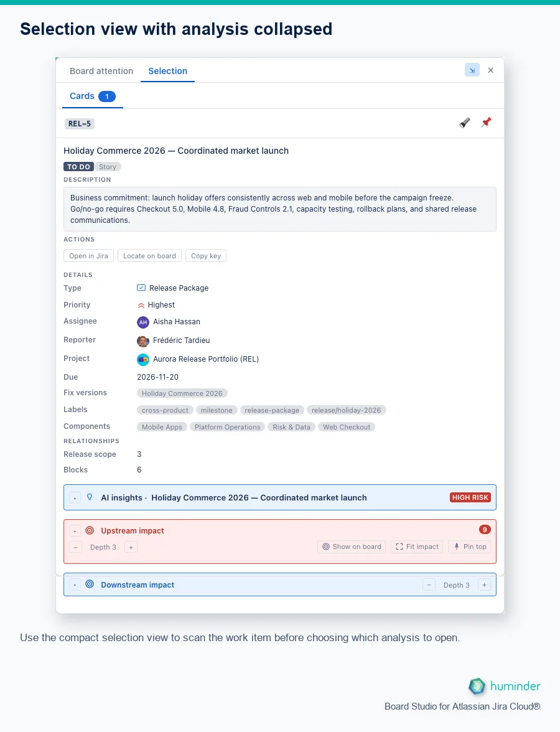Click the red pin icon for REL-5
Screen dimensions: 560x732
[x=487, y=122]
